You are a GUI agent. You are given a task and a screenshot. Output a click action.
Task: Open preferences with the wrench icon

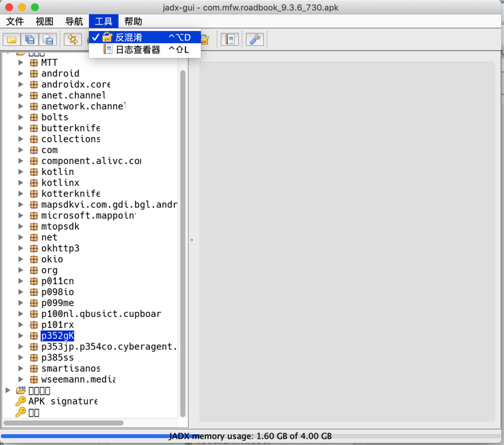(x=255, y=39)
